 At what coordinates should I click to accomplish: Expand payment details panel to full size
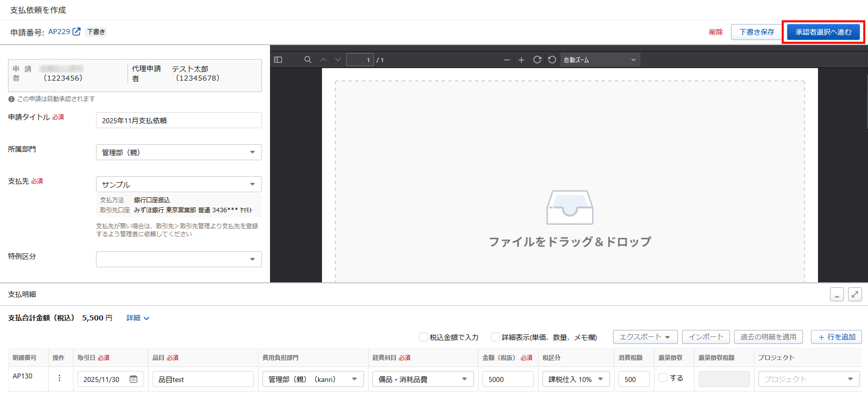[854, 294]
